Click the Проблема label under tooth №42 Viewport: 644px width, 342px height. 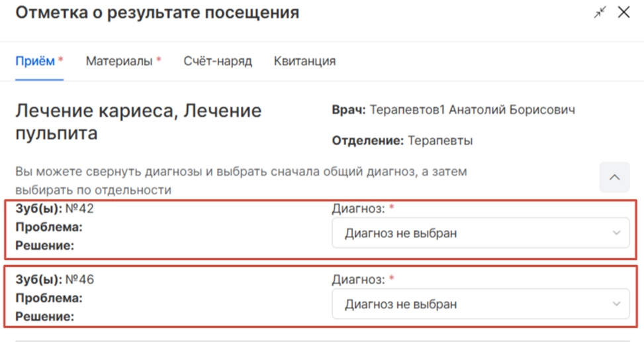click(49, 227)
